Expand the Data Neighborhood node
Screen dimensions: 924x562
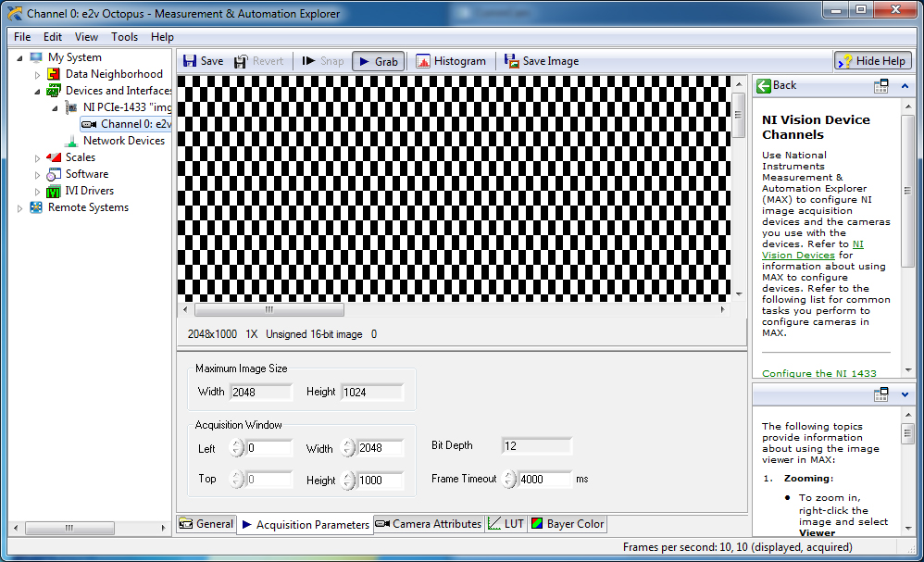tap(38, 74)
